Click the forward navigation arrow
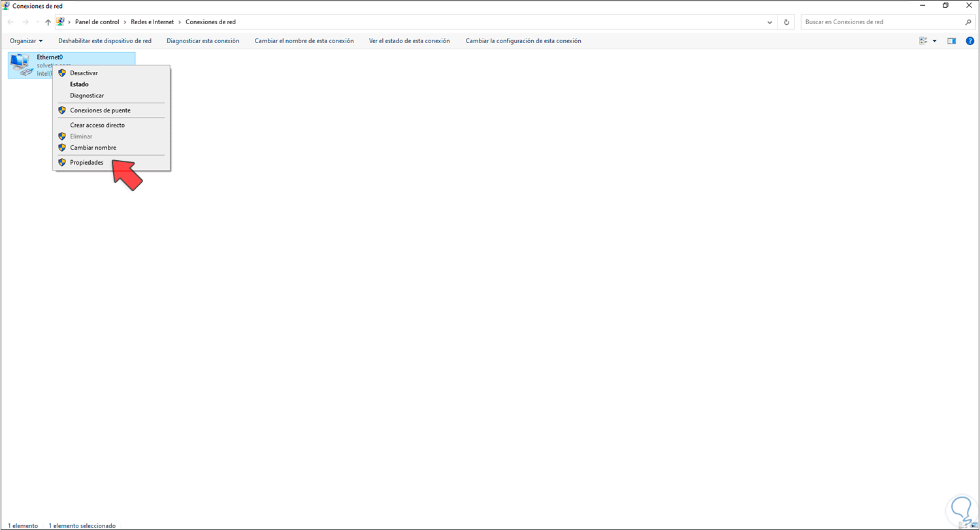This screenshot has height=530, width=980. pyautogui.click(x=25, y=22)
